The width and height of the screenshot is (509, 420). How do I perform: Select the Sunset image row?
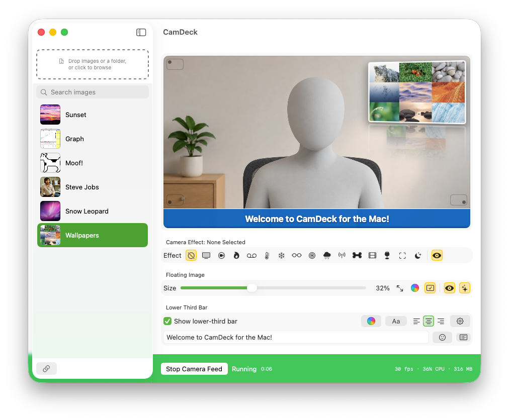coord(93,115)
